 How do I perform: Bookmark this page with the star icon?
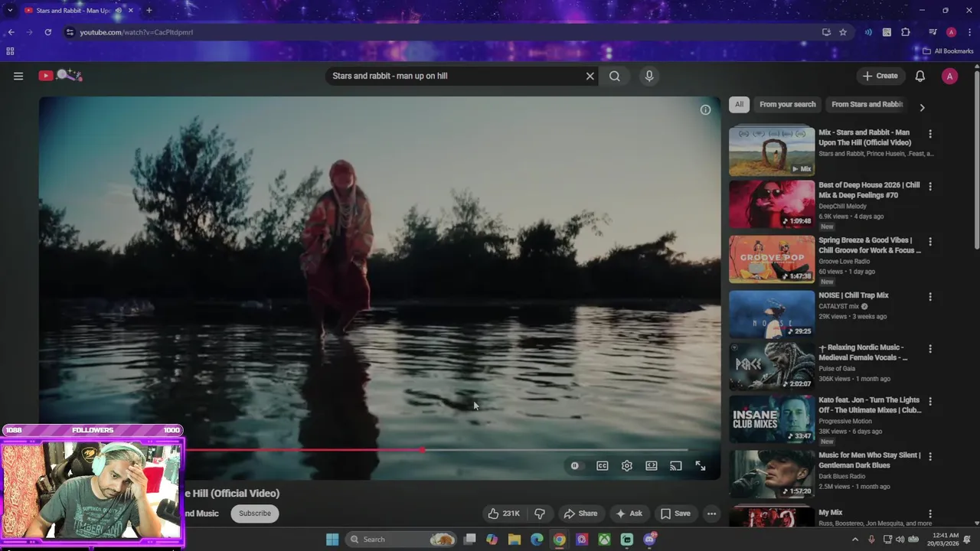click(843, 32)
